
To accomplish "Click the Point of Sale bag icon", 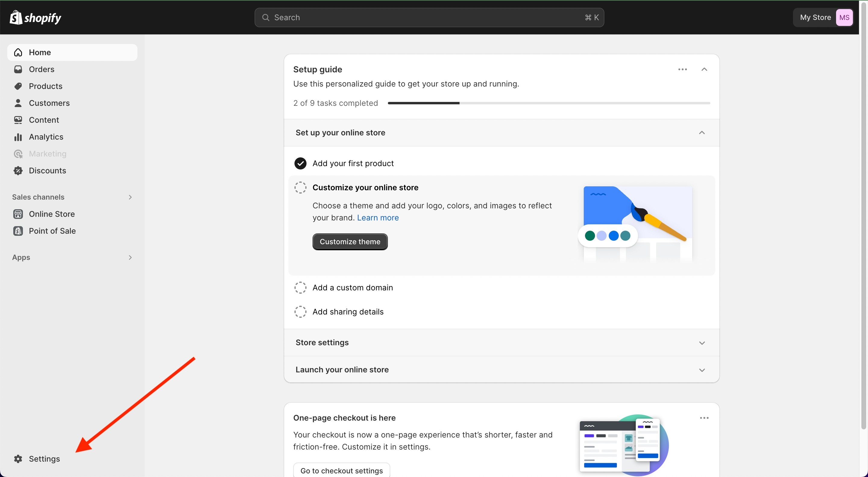I will click(18, 231).
